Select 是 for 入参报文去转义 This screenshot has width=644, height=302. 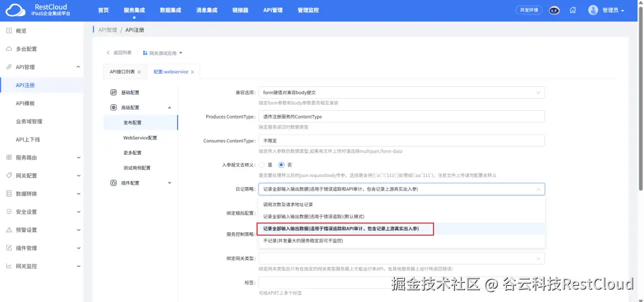(262, 165)
